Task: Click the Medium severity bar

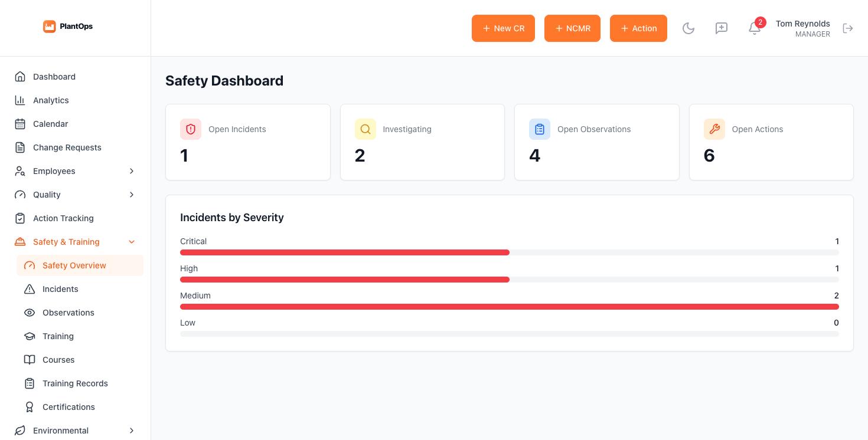Action: pos(510,307)
